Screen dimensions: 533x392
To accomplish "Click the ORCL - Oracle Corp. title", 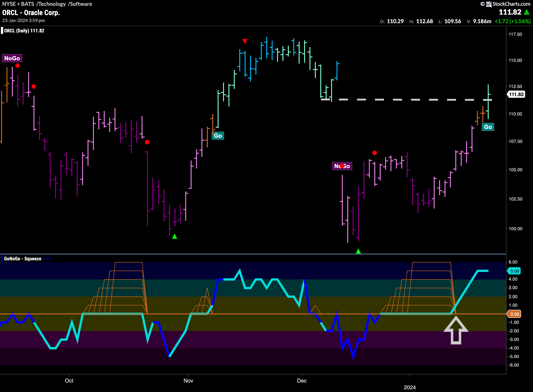I will point(31,13).
